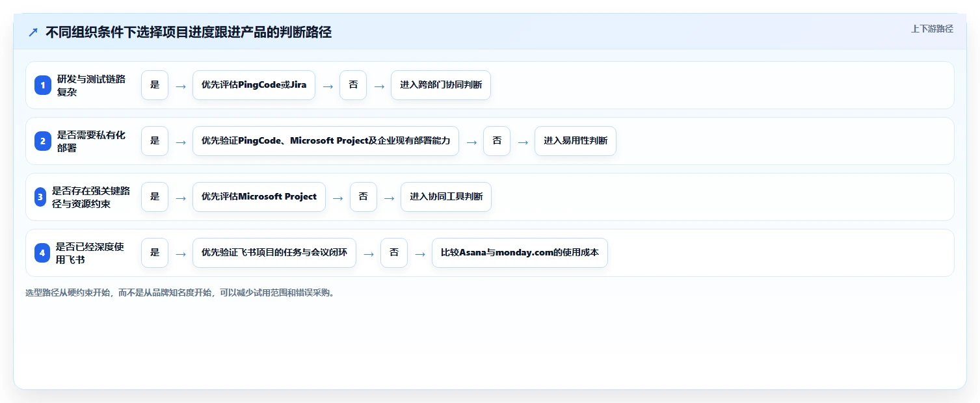This screenshot has width=980, height=403.
Task: Select the 是否已经深度使用飞书 question text
Action: pos(90,253)
